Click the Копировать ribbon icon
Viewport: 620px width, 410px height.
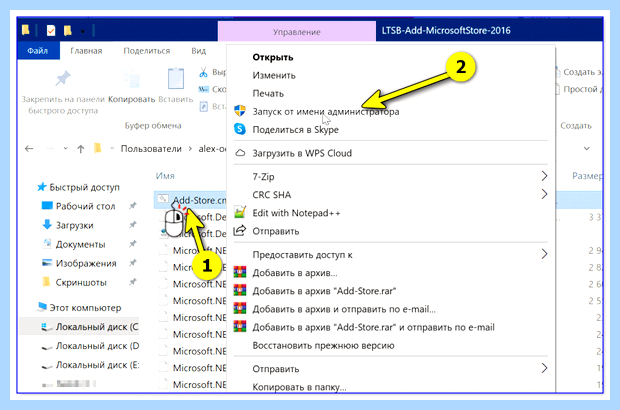(132, 79)
